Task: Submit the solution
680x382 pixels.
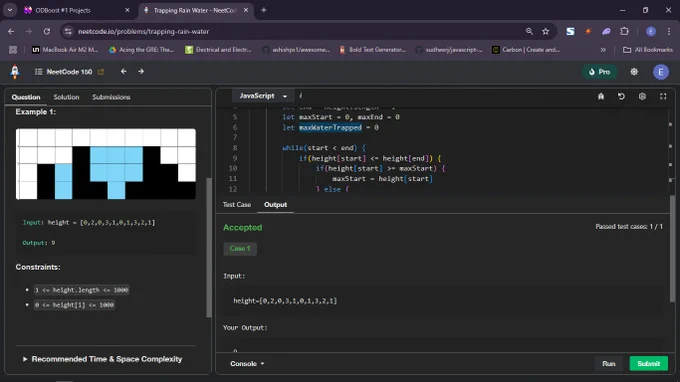Action: coord(648,364)
